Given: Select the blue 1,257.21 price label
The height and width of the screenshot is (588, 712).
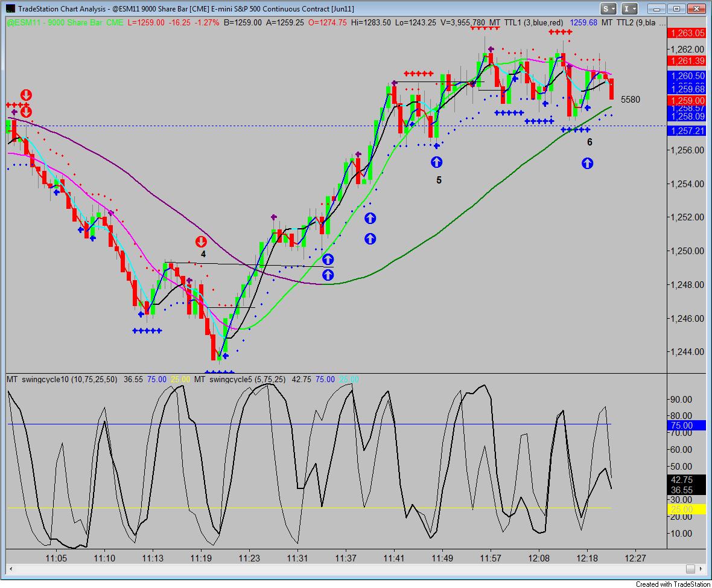Looking at the screenshot, I should coord(686,131).
